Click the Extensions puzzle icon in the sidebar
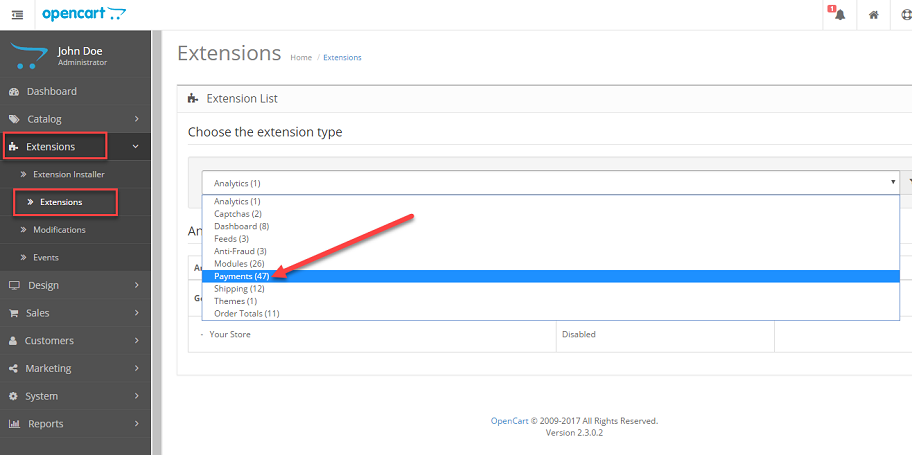The height and width of the screenshot is (455, 912). [14, 147]
